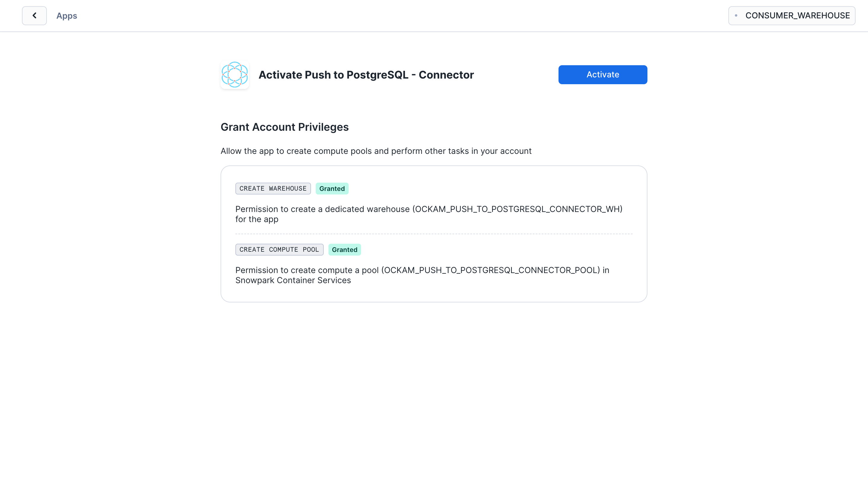Click the Grant Account Privileges heading
Image resolution: width=868 pixels, height=496 pixels.
[284, 127]
